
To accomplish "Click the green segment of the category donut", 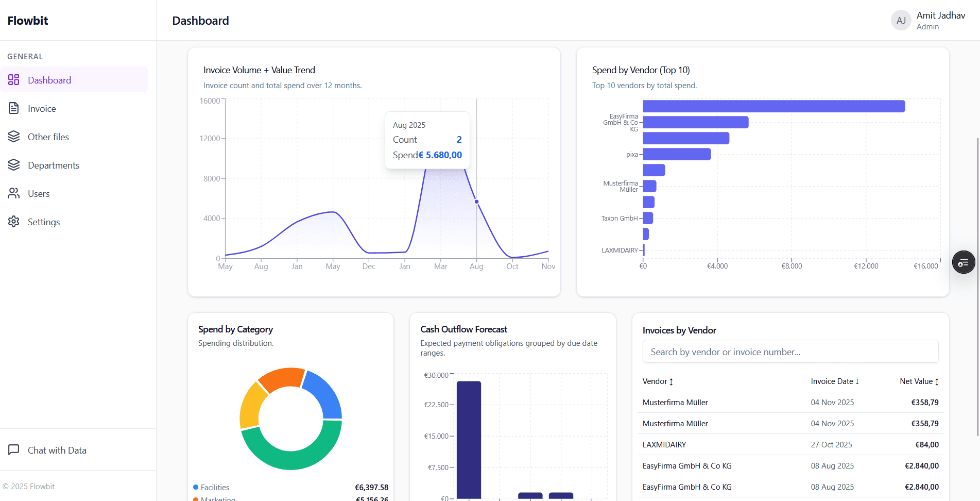I will coord(290,461).
